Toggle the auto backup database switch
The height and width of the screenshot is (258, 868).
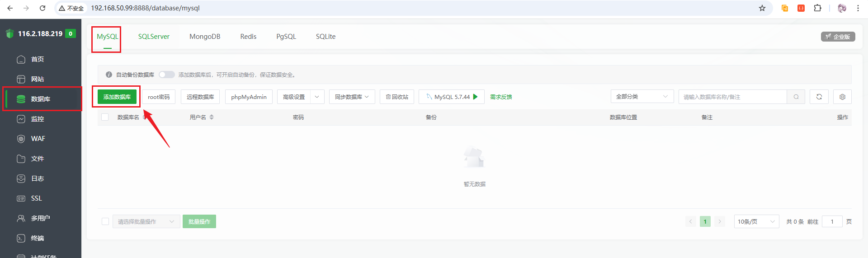click(166, 75)
